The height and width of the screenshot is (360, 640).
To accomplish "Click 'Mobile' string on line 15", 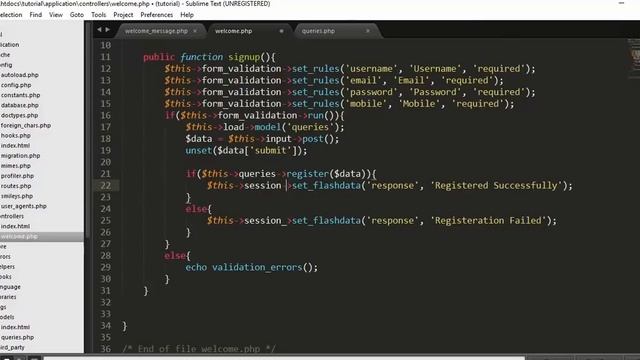I will click(419, 104).
